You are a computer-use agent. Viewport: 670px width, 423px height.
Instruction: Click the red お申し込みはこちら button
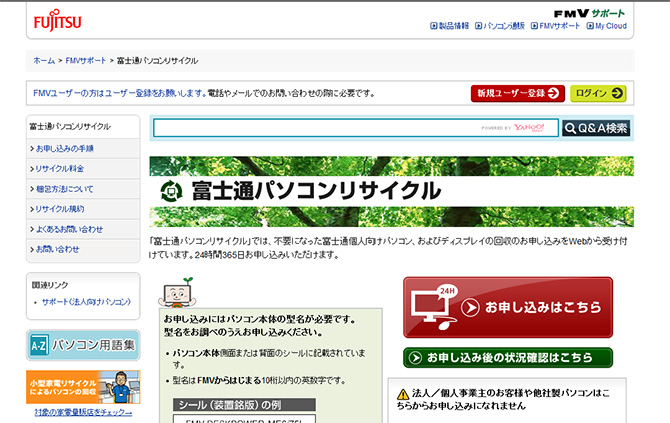pyautogui.click(x=507, y=306)
